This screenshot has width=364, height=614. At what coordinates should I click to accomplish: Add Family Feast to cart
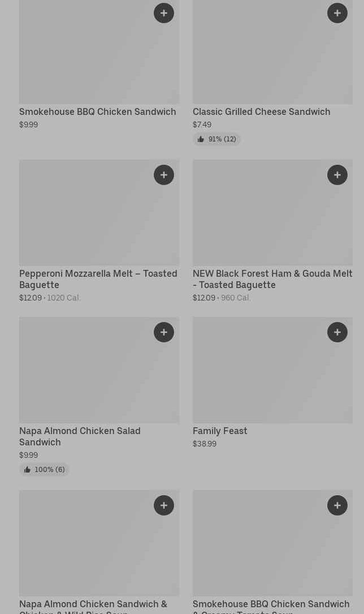click(337, 332)
